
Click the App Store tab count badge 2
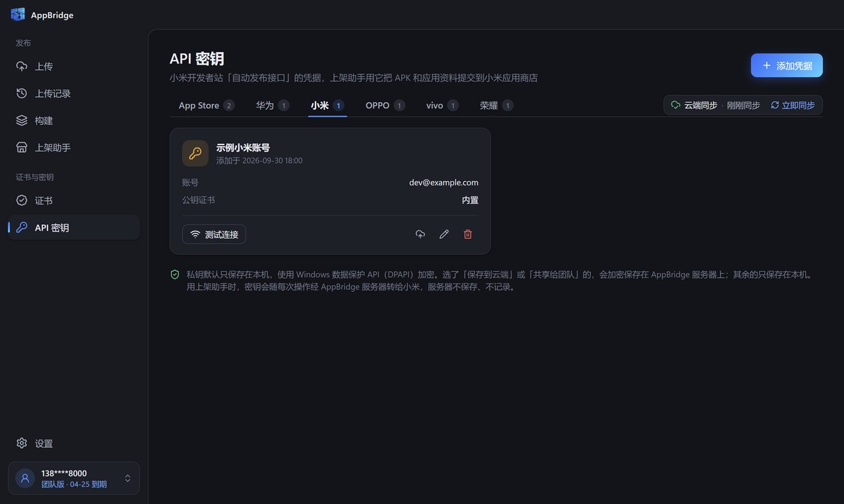point(229,106)
